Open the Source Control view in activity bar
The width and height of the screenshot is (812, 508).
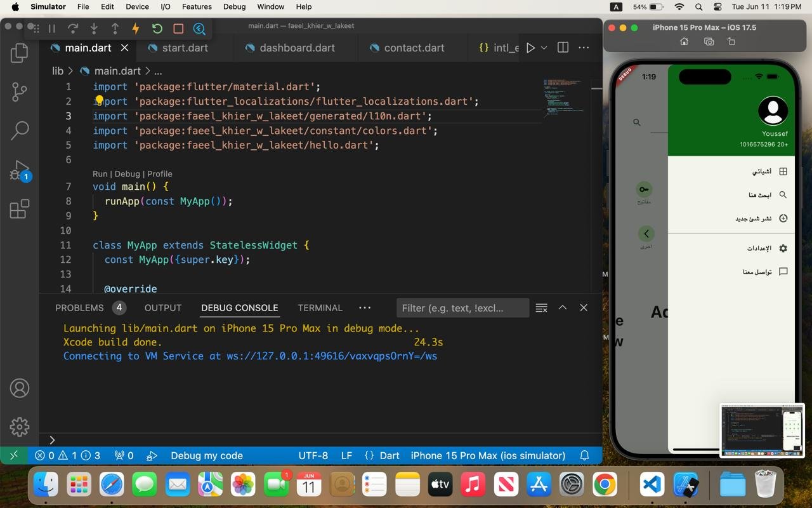click(20, 92)
